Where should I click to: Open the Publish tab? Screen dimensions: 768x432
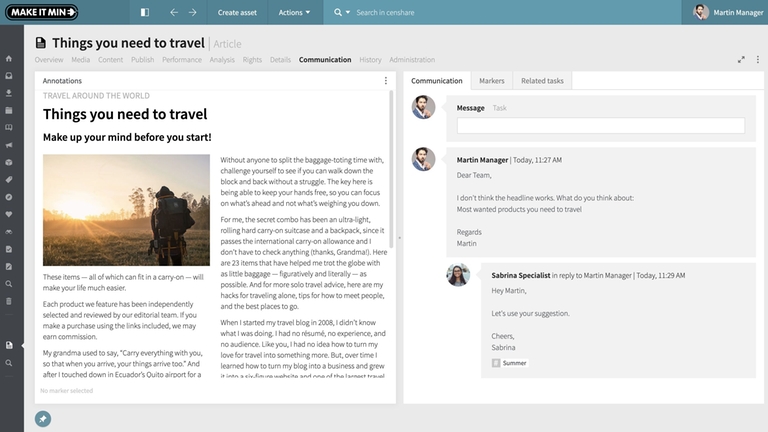tap(143, 60)
